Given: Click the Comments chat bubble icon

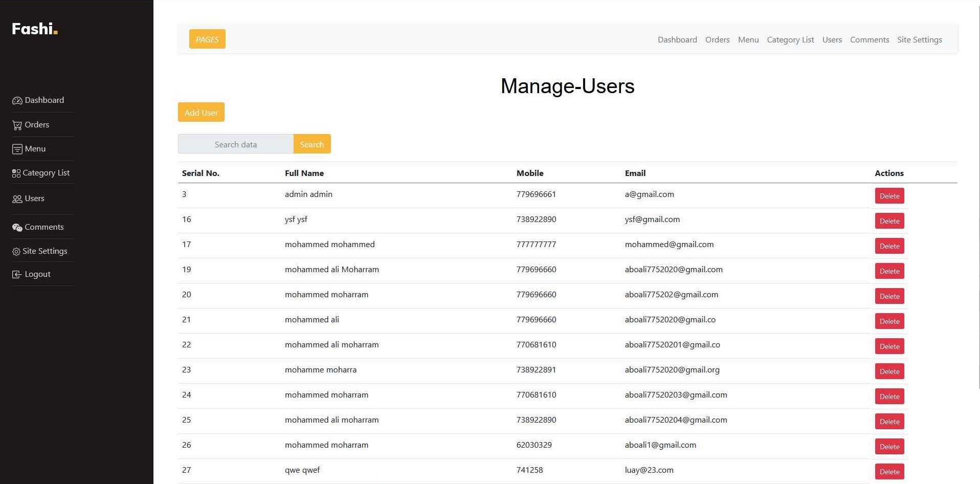Looking at the screenshot, I should [x=17, y=228].
